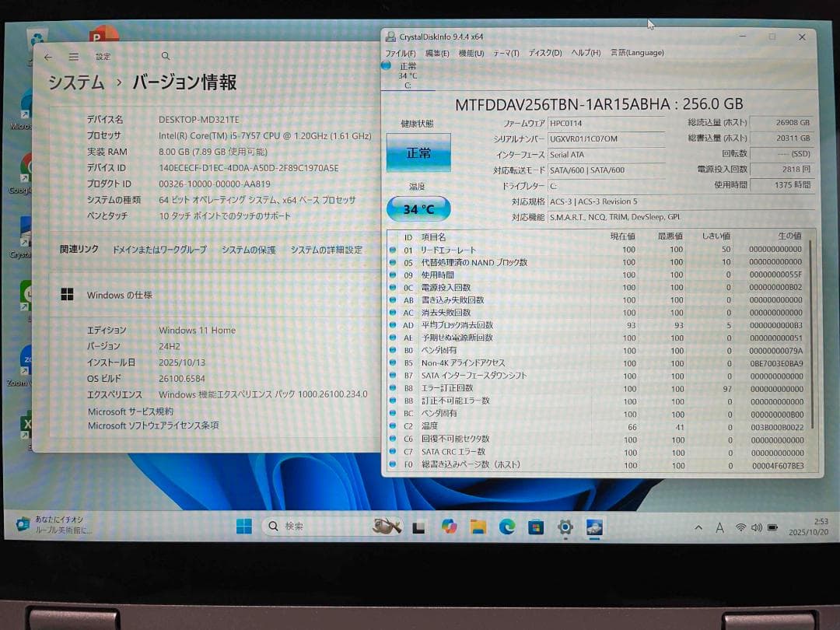Launch Microsoft Edge from the taskbar
The image size is (840, 630).
506,527
